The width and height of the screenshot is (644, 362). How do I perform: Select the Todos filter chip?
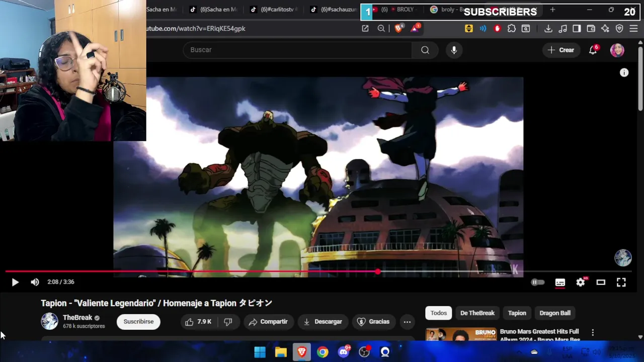point(438,313)
